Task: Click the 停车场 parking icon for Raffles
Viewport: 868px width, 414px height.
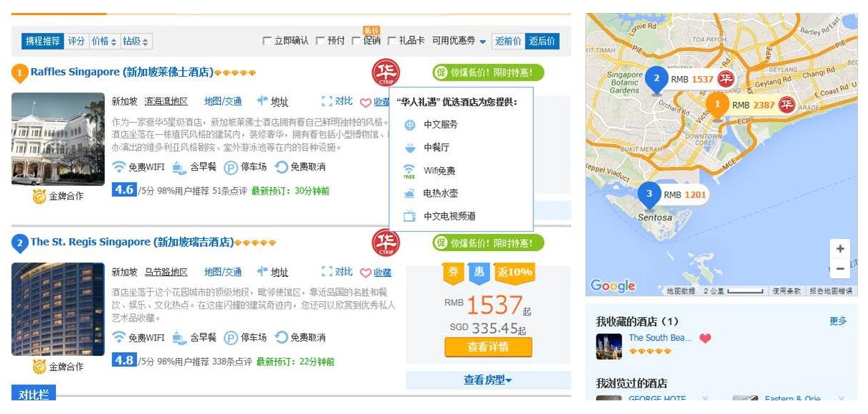Action: [231, 167]
